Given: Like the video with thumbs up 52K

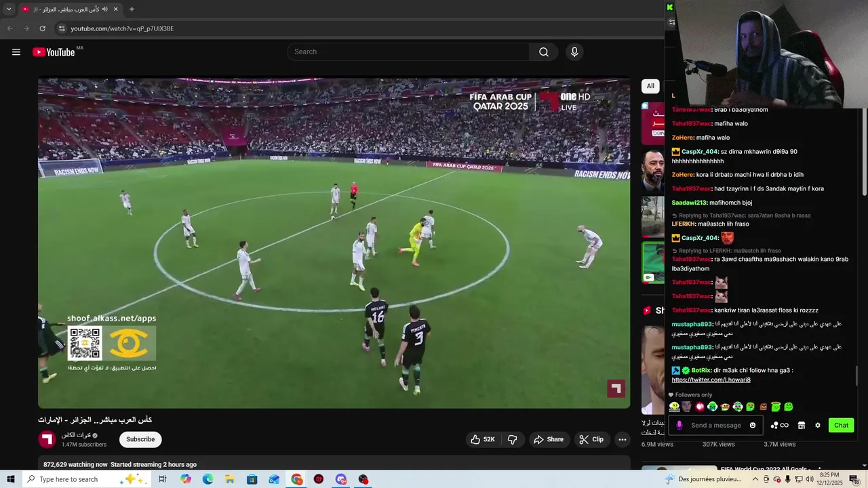Looking at the screenshot, I should click(x=483, y=439).
